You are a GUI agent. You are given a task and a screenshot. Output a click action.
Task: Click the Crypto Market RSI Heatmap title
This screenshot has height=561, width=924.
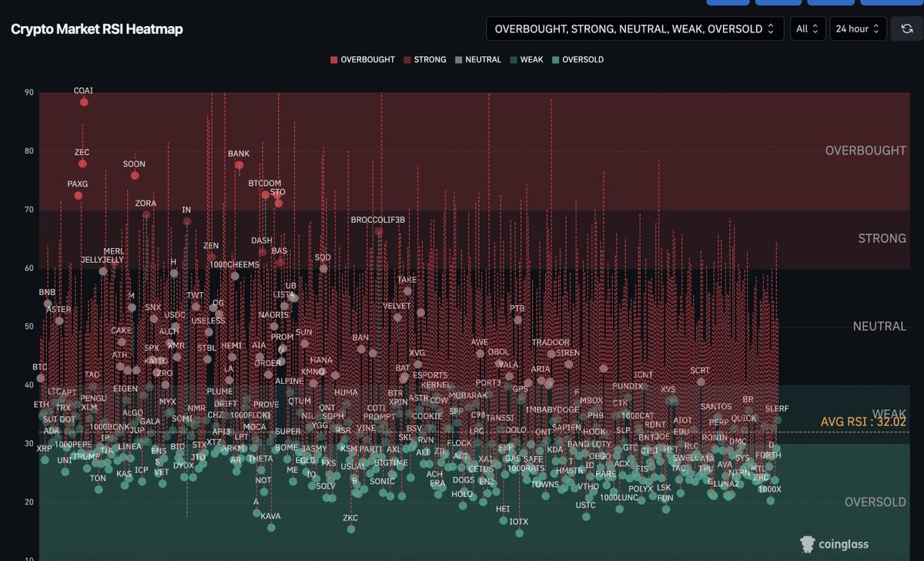click(x=97, y=29)
